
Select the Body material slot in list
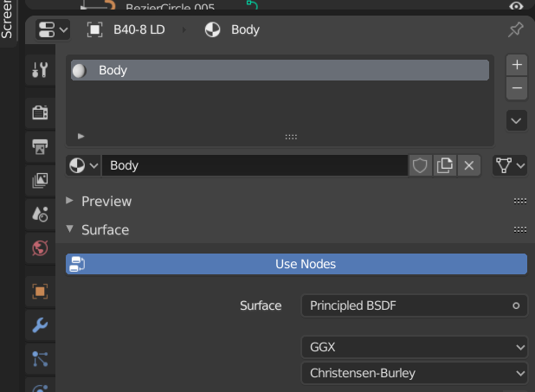coord(279,71)
